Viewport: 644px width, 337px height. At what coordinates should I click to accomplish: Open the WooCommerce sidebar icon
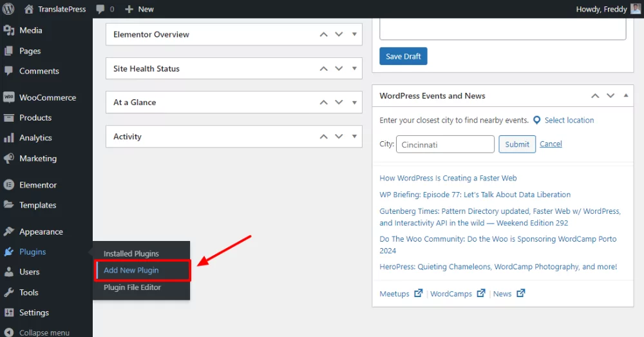click(8, 97)
